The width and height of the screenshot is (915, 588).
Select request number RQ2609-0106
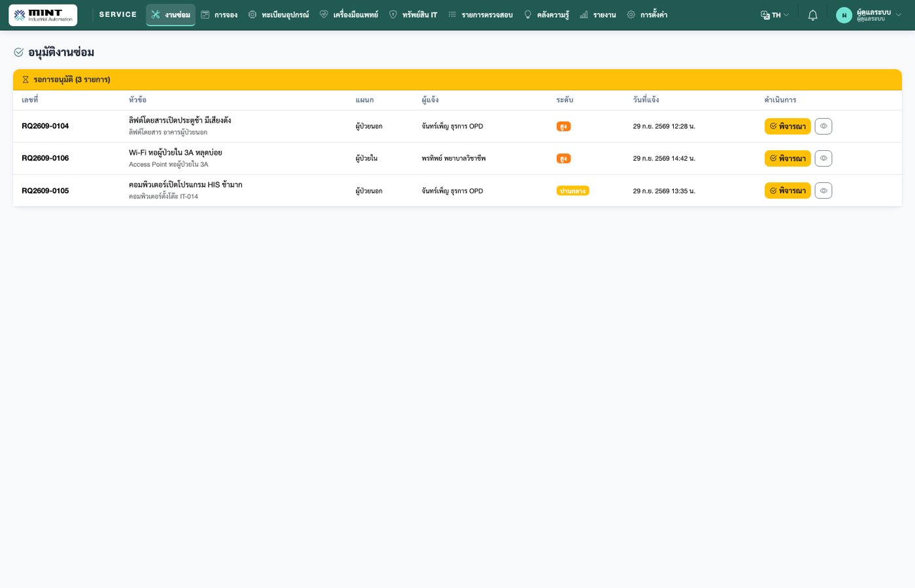(x=45, y=158)
